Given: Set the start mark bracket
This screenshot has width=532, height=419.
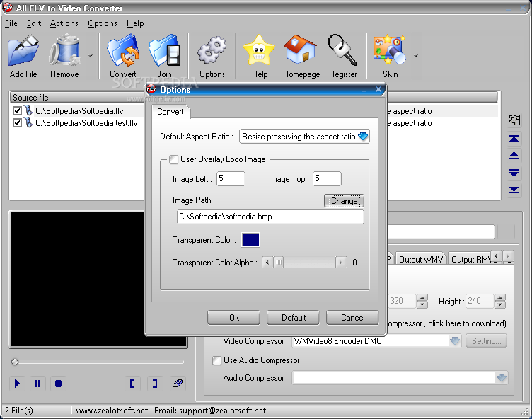Looking at the screenshot, I should [x=132, y=384].
